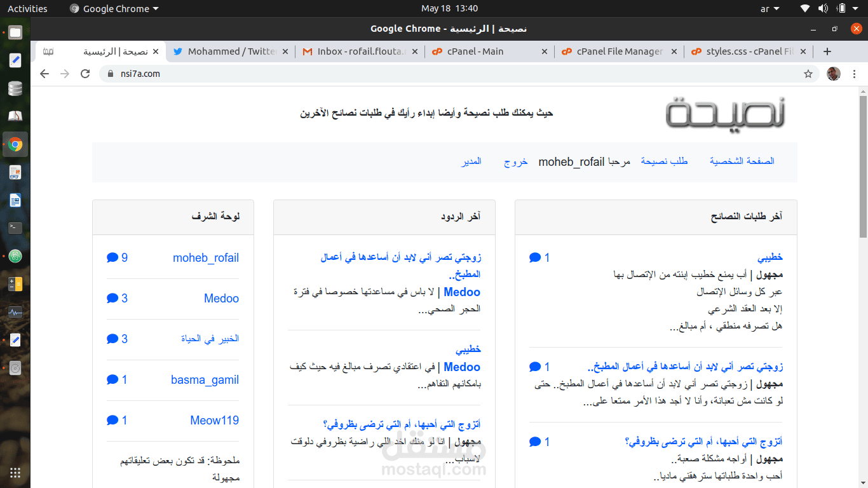Screen dimensions: 868x488
Task: Click the browser back arrow
Action: [x=44, y=74]
